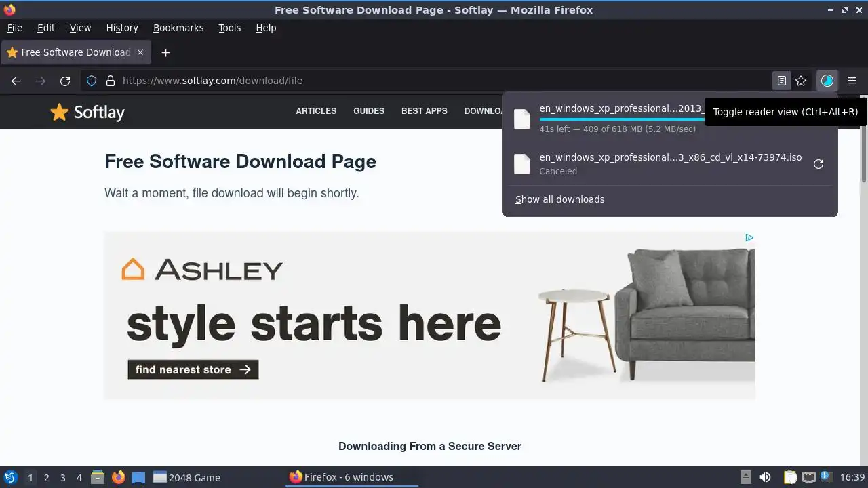Open a new tab with plus button
The width and height of the screenshot is (868, 488).
[x=165, y=52]
